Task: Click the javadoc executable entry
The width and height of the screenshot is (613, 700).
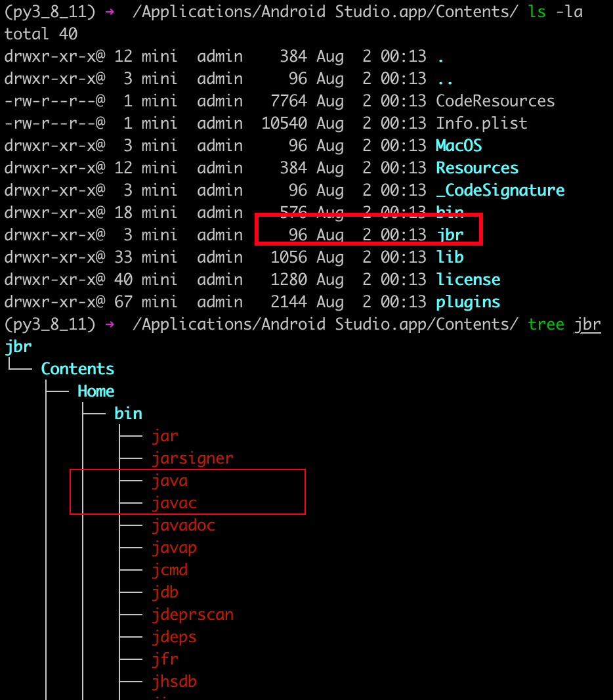Action: coord(183,525)
